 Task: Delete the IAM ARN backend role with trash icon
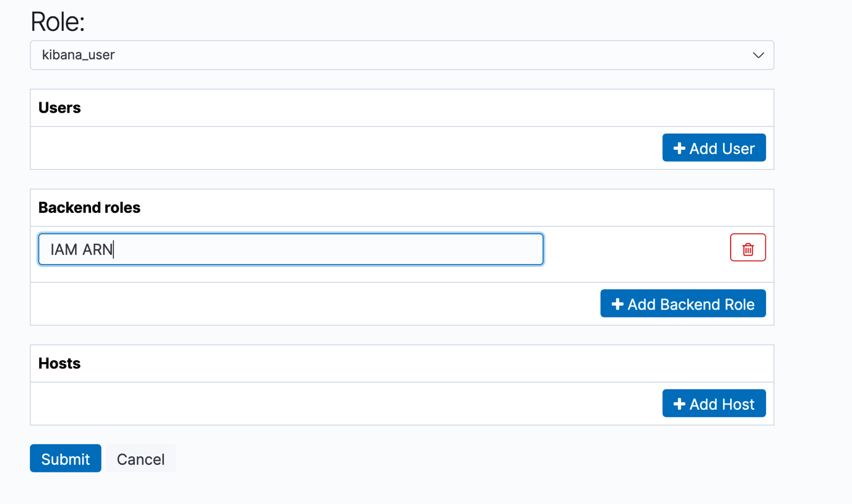click(x=748, y=248)
